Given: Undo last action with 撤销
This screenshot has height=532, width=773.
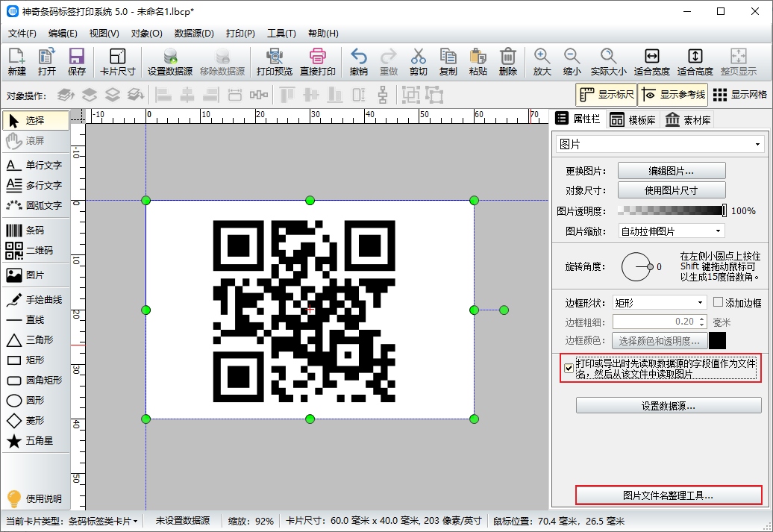Looking at the screenshot, I should (358, 62).
